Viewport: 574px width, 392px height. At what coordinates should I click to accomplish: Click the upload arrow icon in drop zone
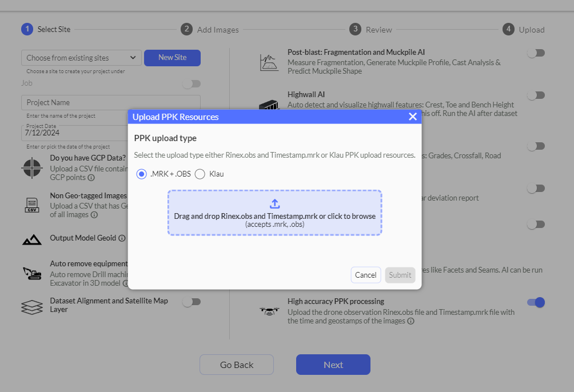coord(274,204)
